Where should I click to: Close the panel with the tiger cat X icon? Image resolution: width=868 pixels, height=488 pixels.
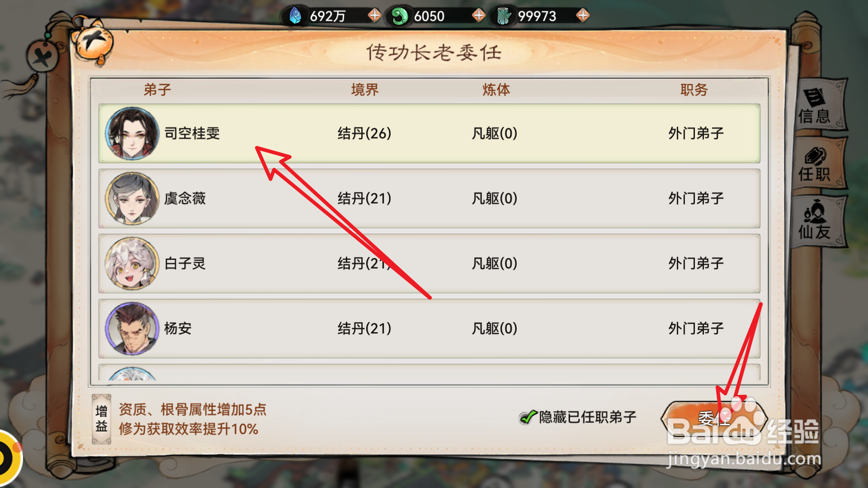pyautogui.click(x=94, y=42)
